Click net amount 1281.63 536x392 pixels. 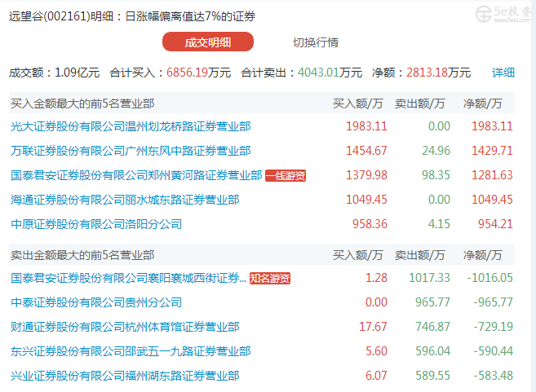pos(492,175)
